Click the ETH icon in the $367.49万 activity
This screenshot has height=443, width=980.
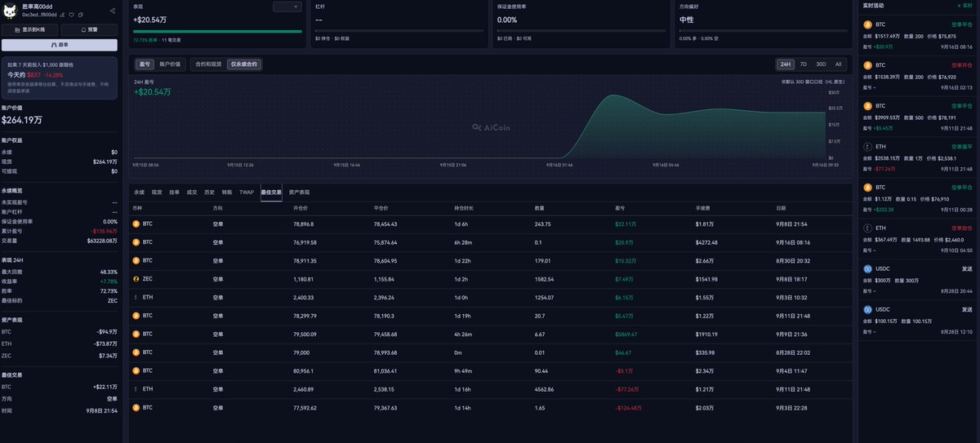(x=868, y=228)
